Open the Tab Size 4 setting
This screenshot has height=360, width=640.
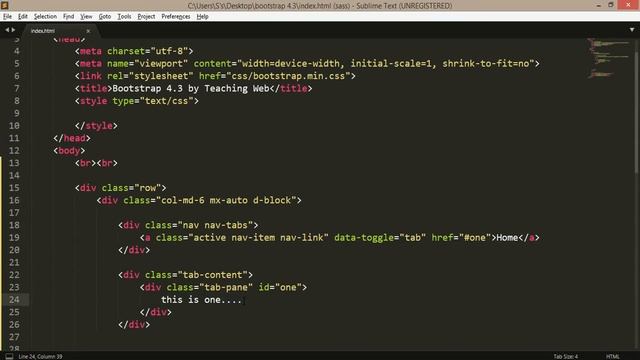[x=565, y=356]
